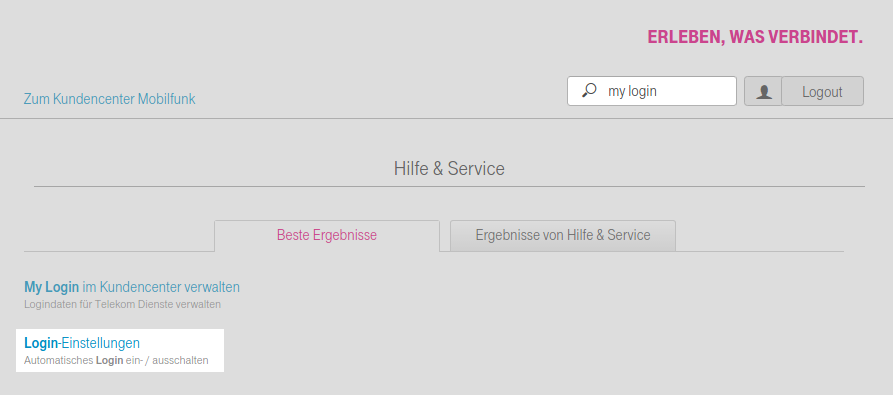
Task: Click the Logout button
Action: point(822,91)
